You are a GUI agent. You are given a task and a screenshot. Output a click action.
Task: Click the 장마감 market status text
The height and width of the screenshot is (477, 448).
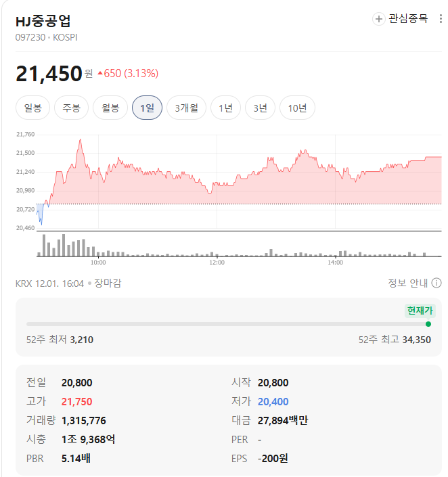point(108,283)
